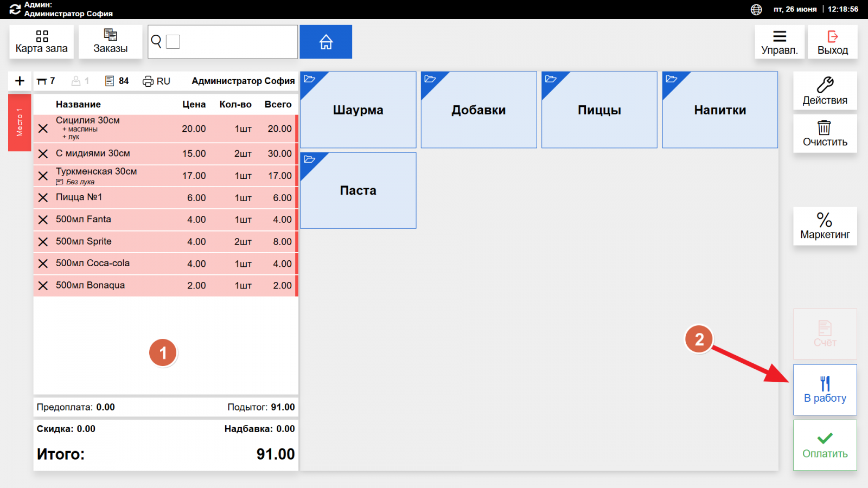This screenshot has width=868, height=488.
Task: Click the 20.00 price of Сицилия 30см
Action: (x=194, y=129)
